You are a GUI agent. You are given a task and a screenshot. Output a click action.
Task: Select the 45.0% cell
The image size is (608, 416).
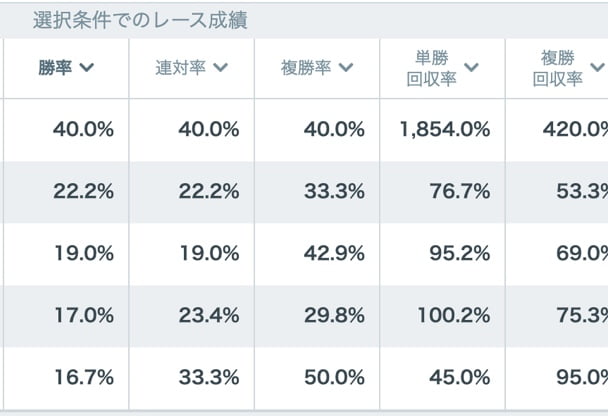tap(458, 377)
